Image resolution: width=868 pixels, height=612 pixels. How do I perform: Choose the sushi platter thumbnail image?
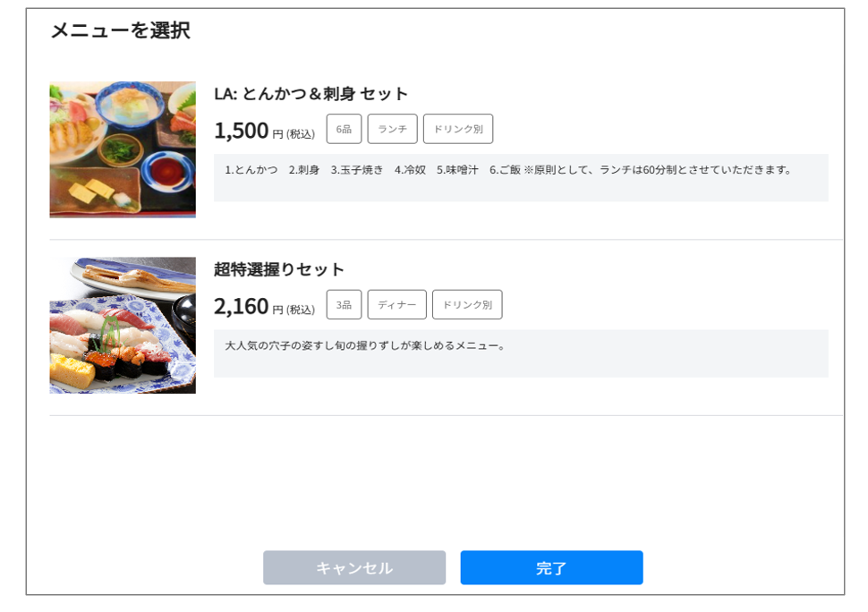click(x=123, y=325)
